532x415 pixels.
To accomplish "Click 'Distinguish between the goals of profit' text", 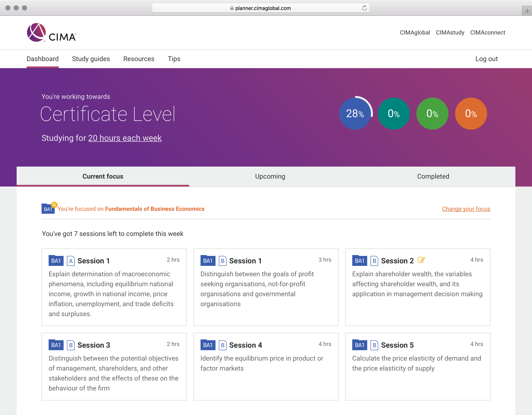I will tap(257, 289).
